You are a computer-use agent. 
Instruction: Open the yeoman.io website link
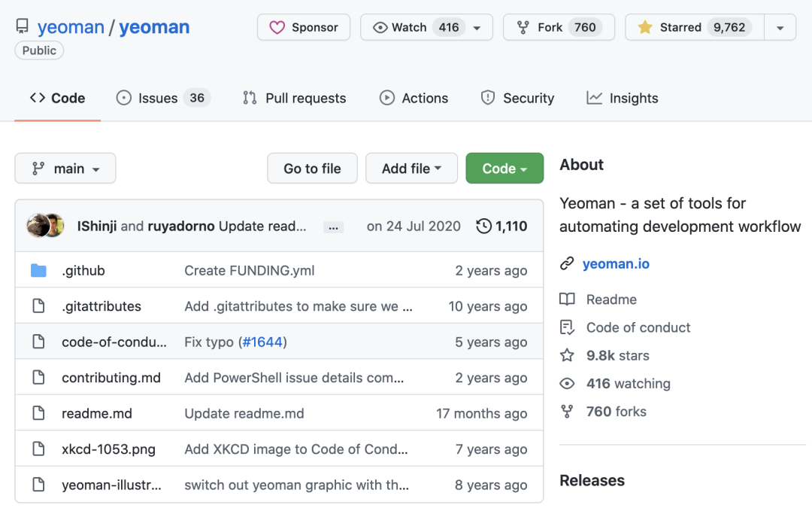(x=616, y=264)
